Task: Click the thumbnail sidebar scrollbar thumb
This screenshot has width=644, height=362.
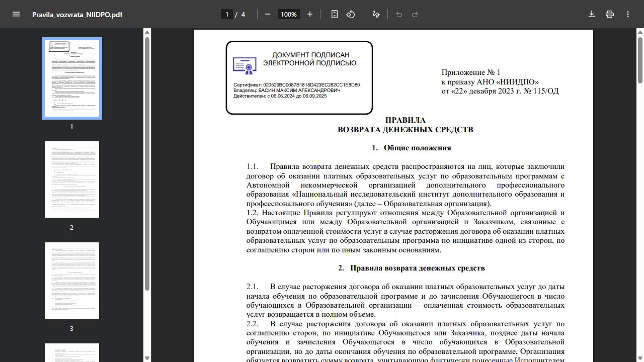Action: click(147, 163)
